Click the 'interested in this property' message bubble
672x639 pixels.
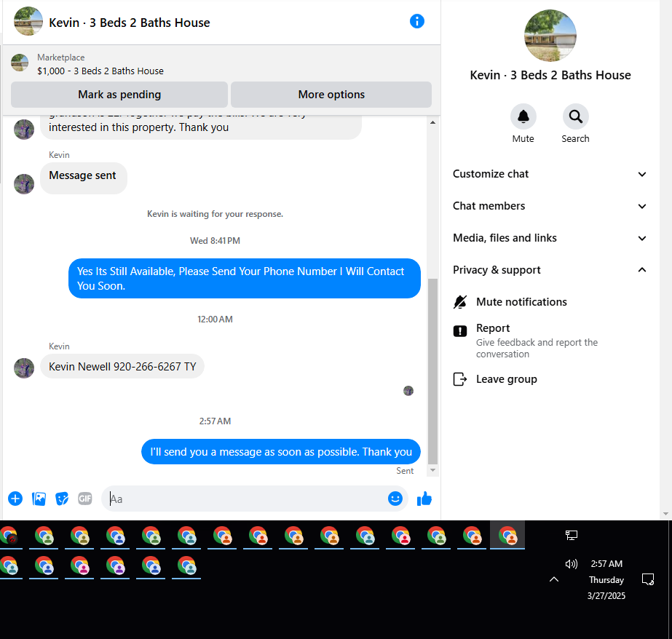coord(200,127)
